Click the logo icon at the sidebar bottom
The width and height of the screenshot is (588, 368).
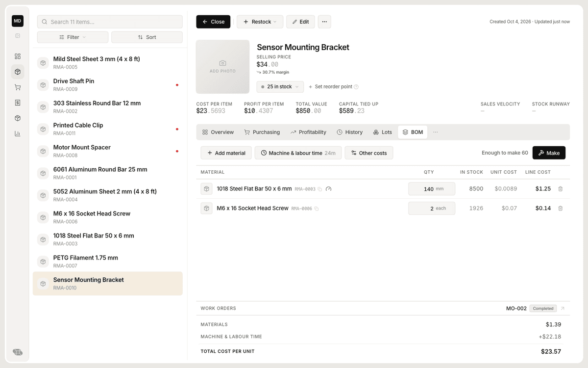pos(18,352)
